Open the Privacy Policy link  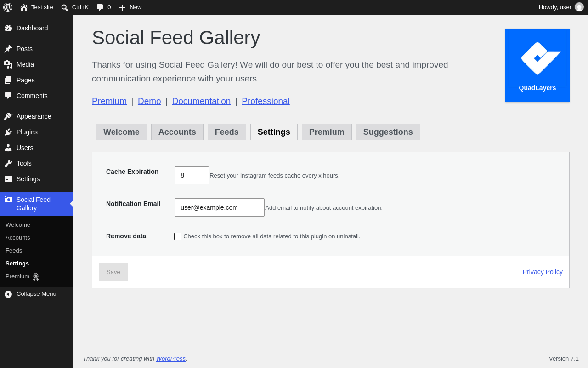[543, 272]
